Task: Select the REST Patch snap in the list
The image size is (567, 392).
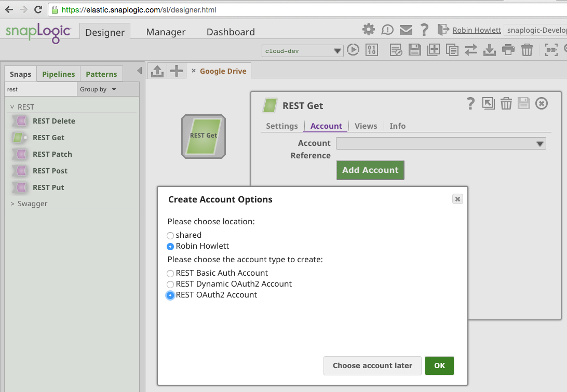Action: tap(52, 154)
